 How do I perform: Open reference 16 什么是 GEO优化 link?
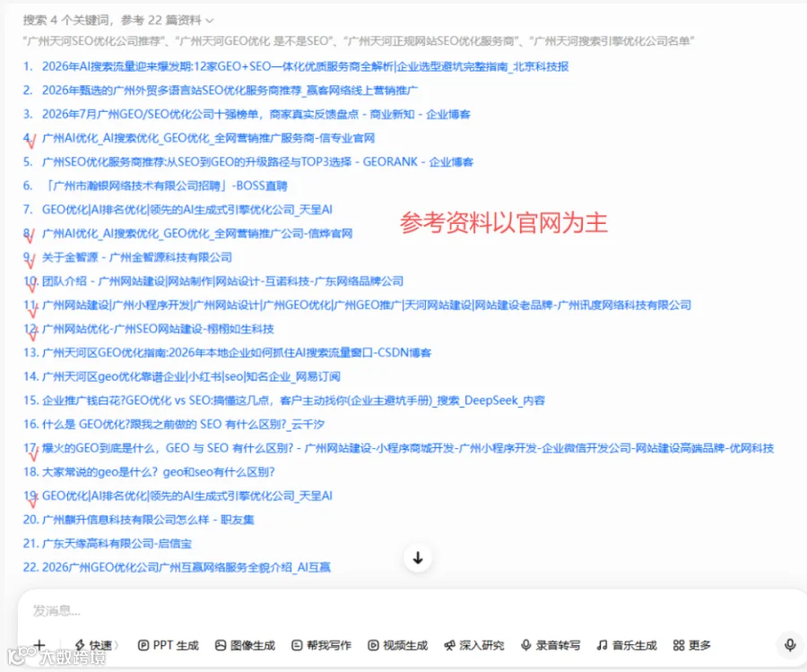[x=183, y=424]
